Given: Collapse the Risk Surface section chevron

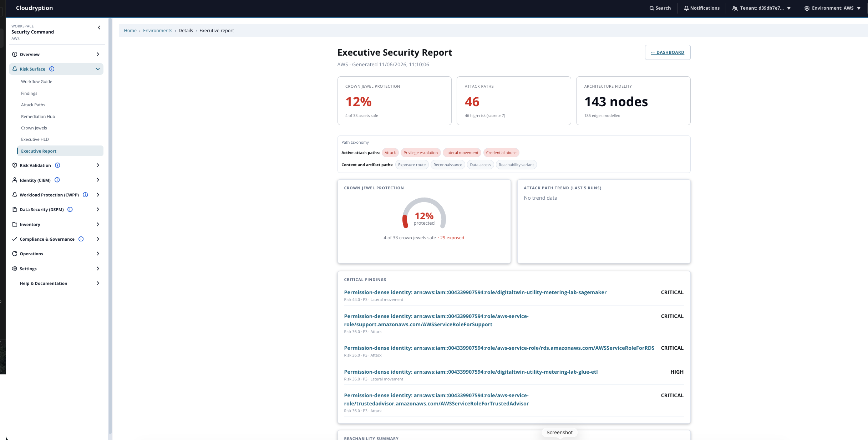Looking at the screenshot, I should (x=98, y=69).
